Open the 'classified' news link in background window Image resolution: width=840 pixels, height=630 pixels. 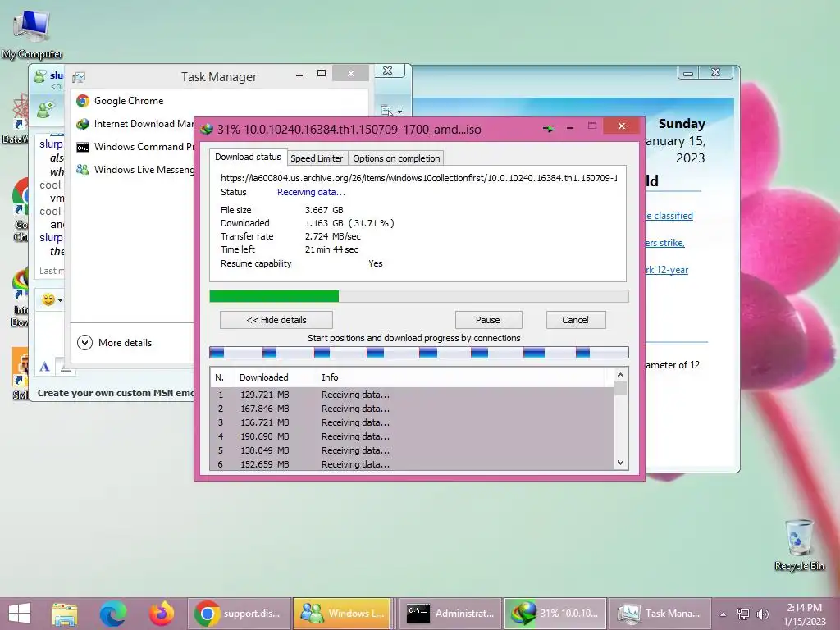669,216
